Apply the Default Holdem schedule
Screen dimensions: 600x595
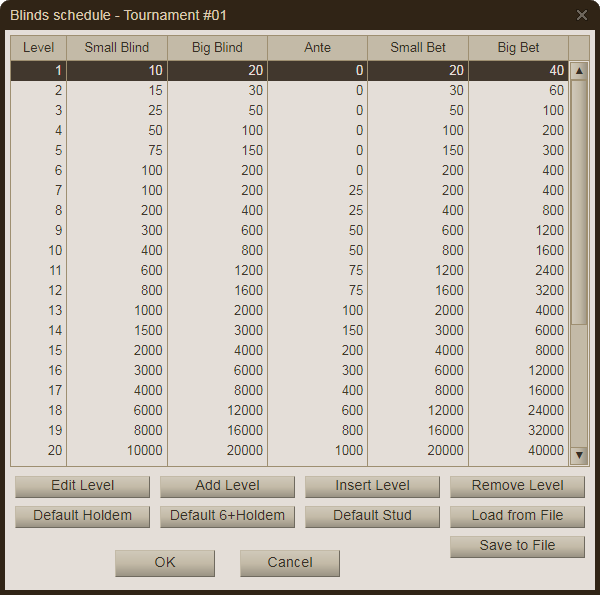click(x=82, y=516)
